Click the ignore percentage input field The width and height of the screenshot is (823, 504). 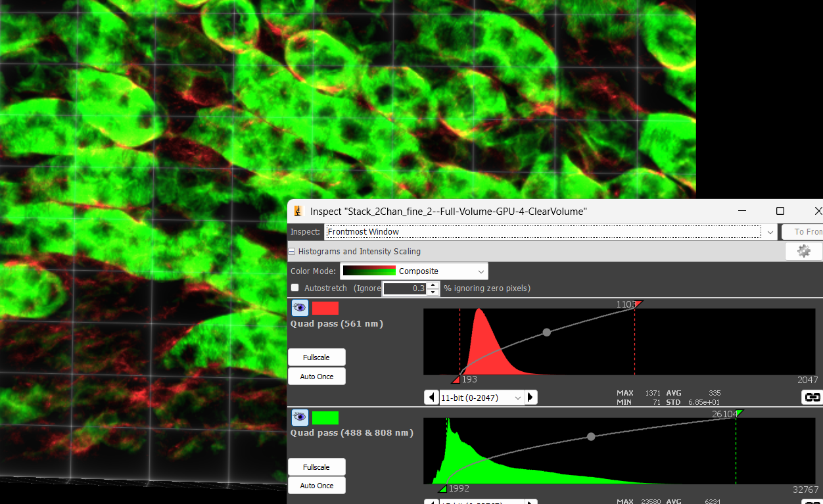(404, 288)
